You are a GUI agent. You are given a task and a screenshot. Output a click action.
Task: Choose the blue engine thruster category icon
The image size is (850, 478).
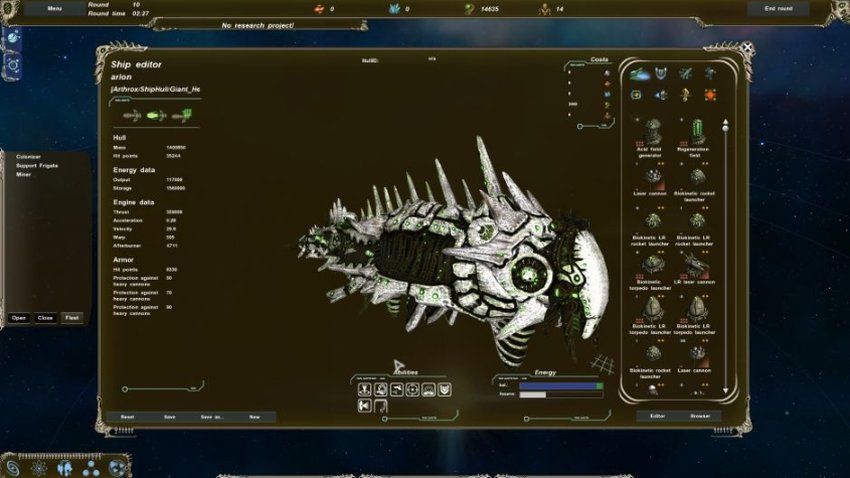click(x=661, y=95)
